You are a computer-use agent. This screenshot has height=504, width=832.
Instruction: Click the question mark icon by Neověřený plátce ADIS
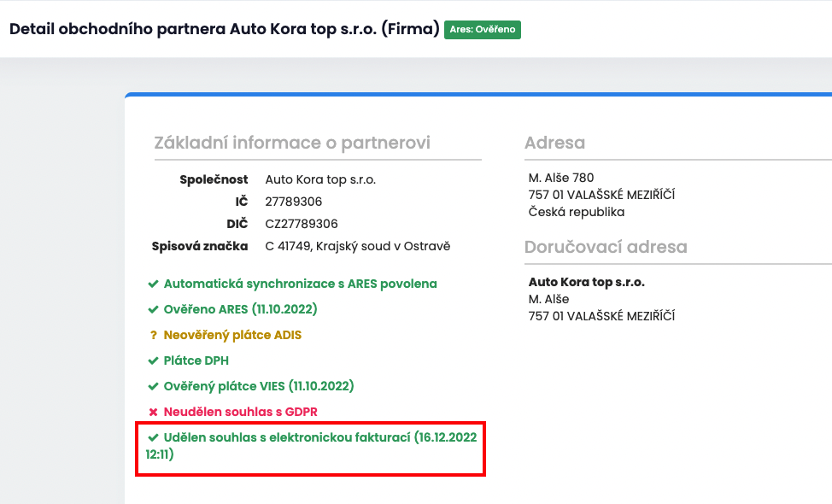tap(153, 335)
